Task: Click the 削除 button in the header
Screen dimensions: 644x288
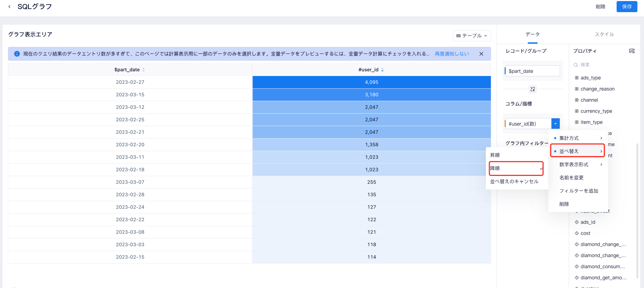Action: (600, 7)
